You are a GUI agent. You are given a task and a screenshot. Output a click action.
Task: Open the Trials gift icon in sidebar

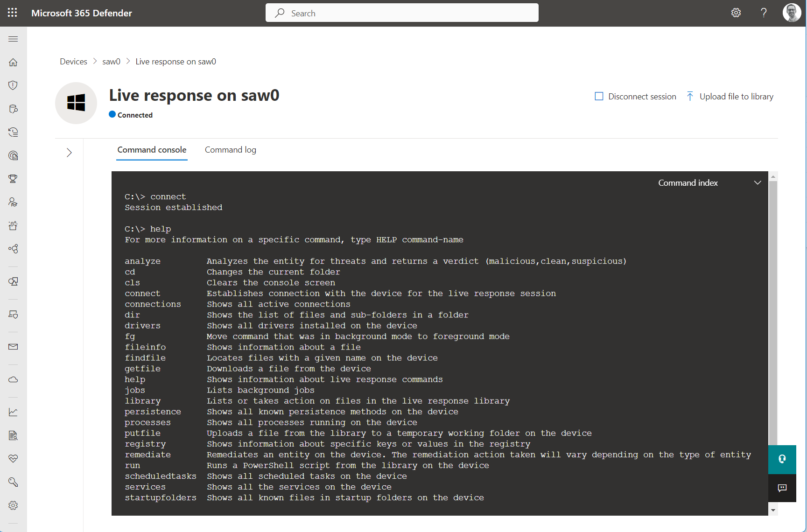(13, 225)
